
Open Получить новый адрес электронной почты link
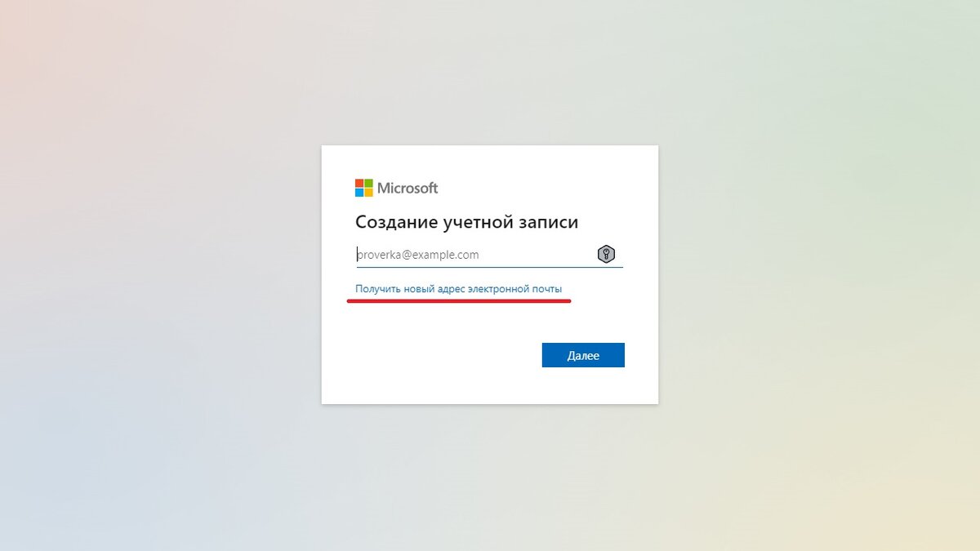pyautogui.click(x=458, y=289)
